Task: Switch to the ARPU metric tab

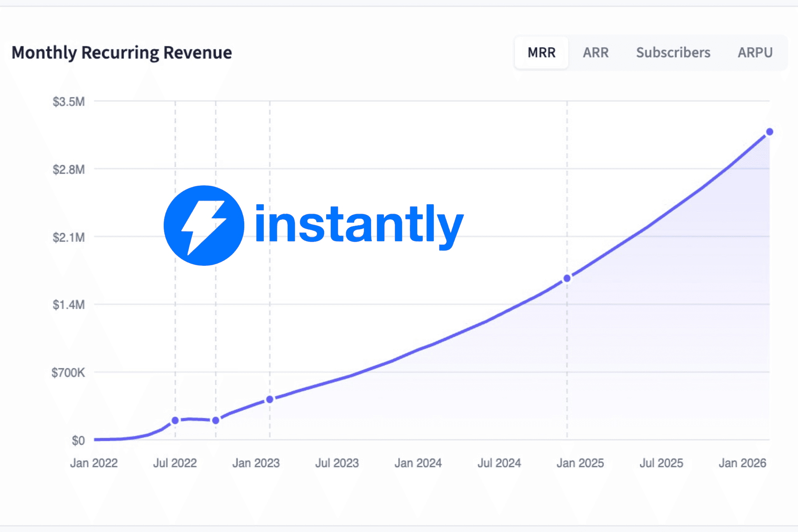Action: point(755,53)
